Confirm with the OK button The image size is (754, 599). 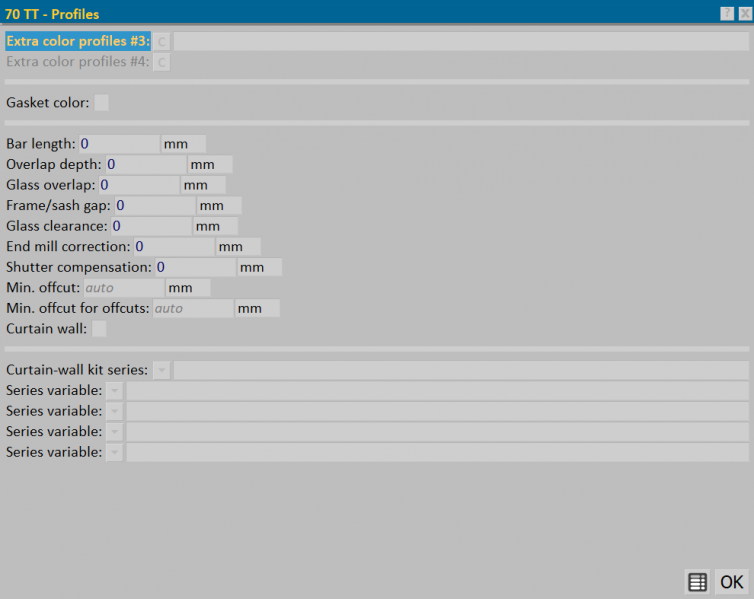(x=731, y=582)
